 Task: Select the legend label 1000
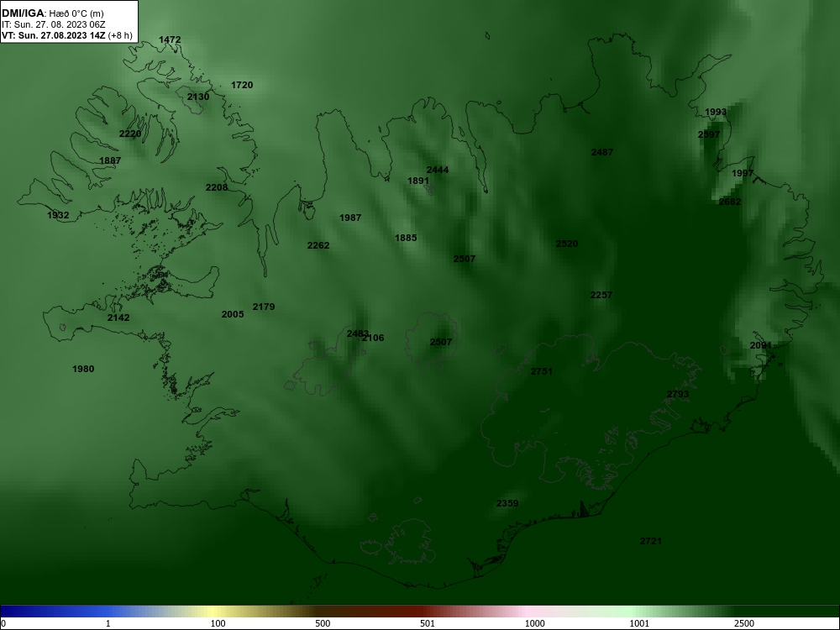tap(534, 623)
